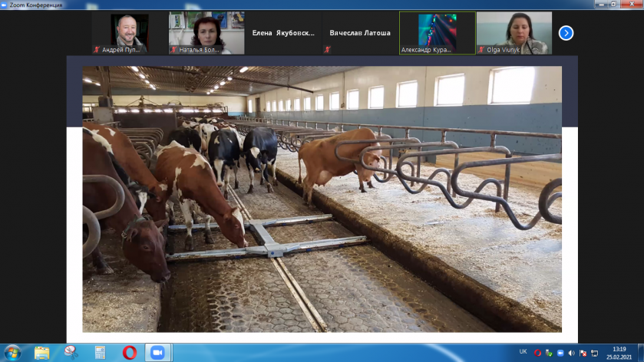Select Александр Кура... participant thumbnail
Viewport: 644px width, 362px height.
click(437, 33)
